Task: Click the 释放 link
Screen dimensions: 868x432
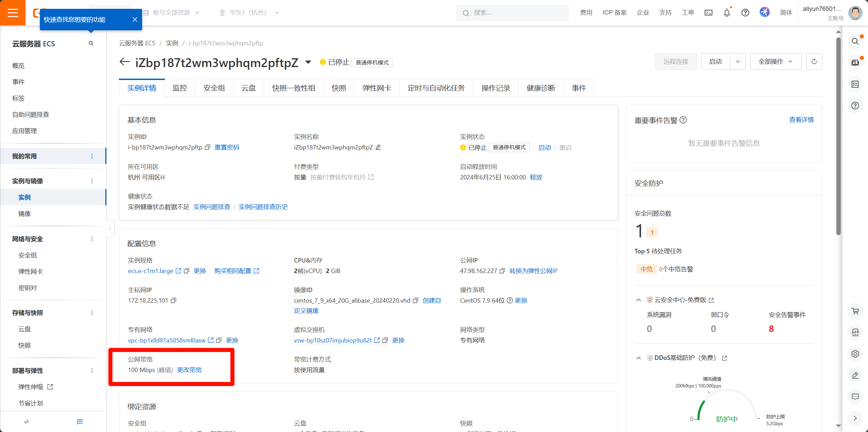Action: [x=536, y=177]
